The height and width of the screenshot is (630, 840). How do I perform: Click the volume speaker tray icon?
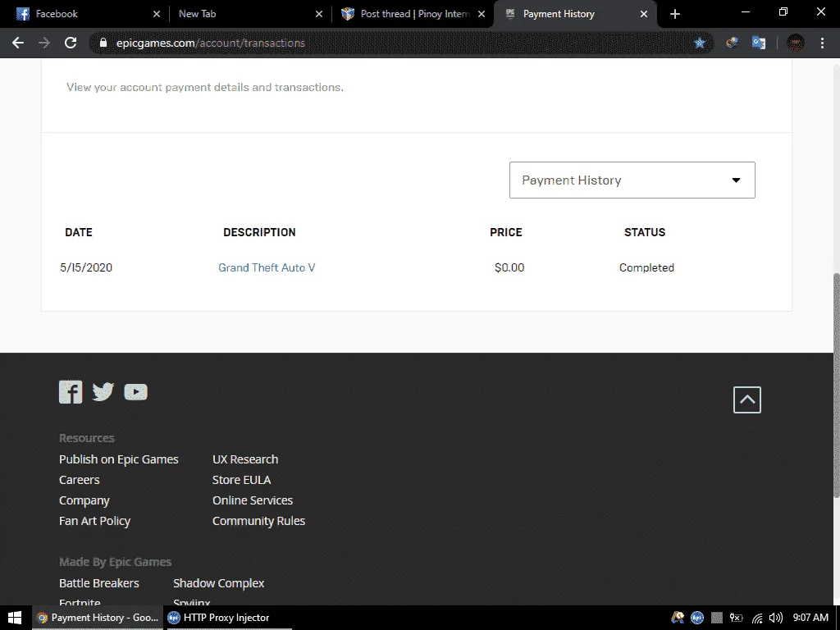pyautogui.click(x=775, y=618)
